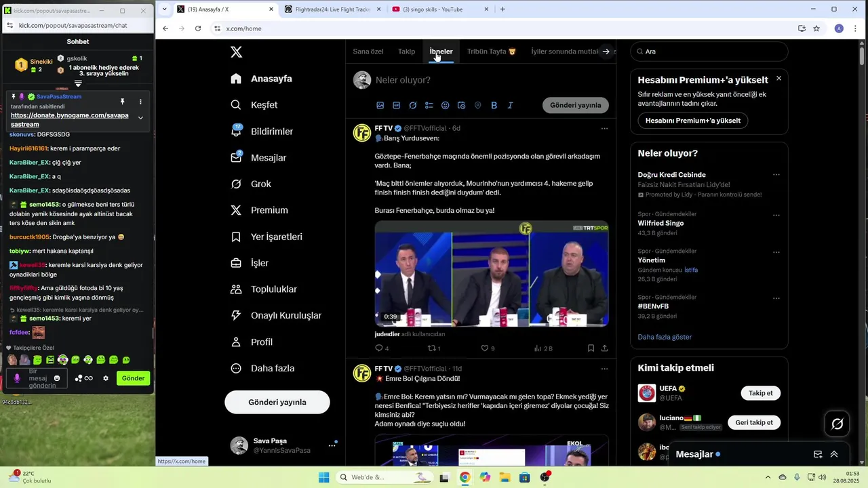The image size is (868, 488).
Task: Share the Barış Yurduseven post
Action: [x=604, y=348]
